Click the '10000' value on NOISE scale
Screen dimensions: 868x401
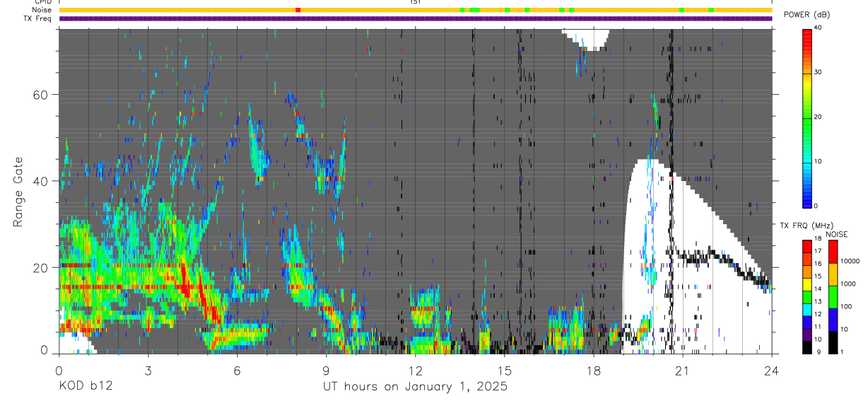850,261
